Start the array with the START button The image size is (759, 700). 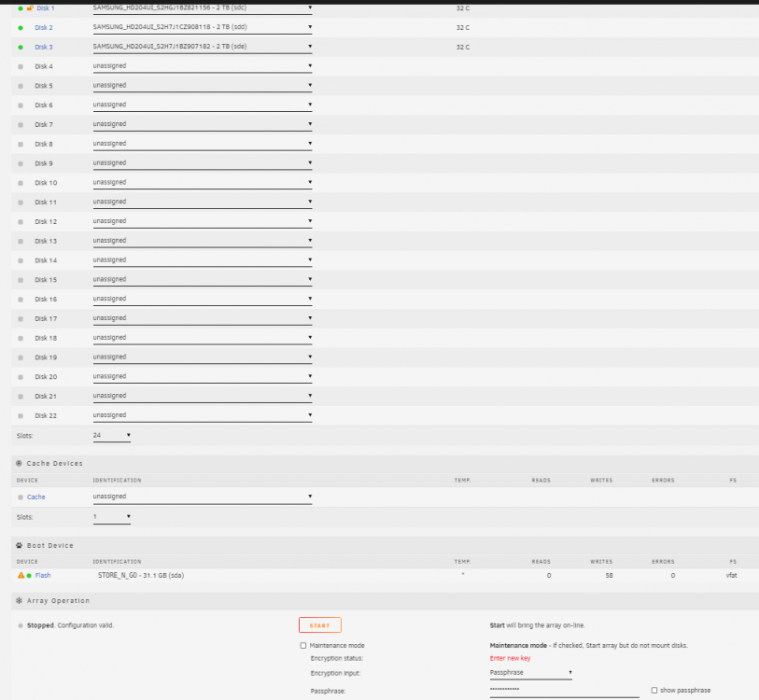pyautogui.click(x=320, y=625)
